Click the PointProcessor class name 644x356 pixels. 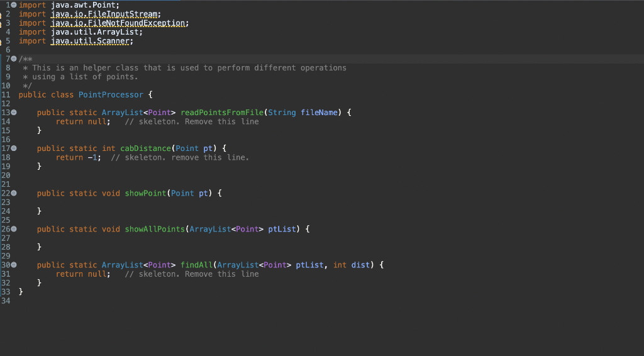click(x=111, y=95)
